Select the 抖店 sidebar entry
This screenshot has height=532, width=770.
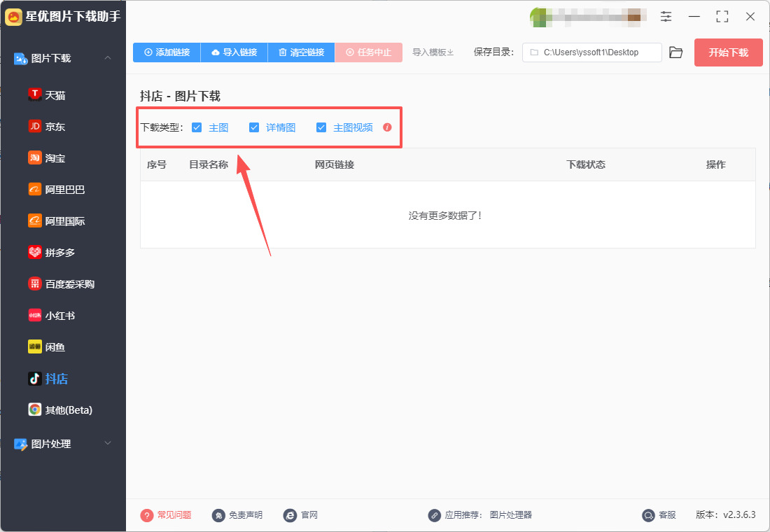coord(48,379)
